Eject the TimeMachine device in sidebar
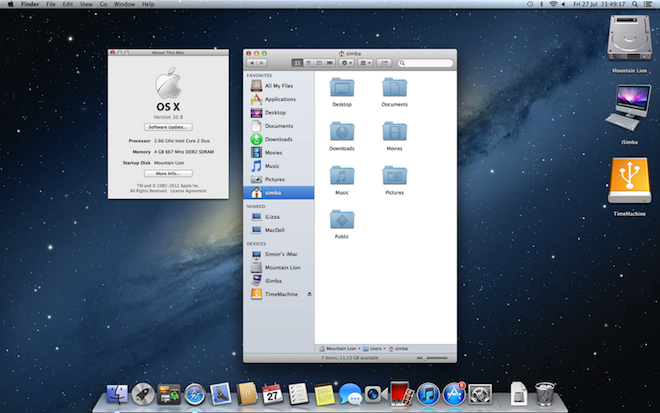Image resolution: width=660 pixels, height=413 pixels. tap(309, 294)
